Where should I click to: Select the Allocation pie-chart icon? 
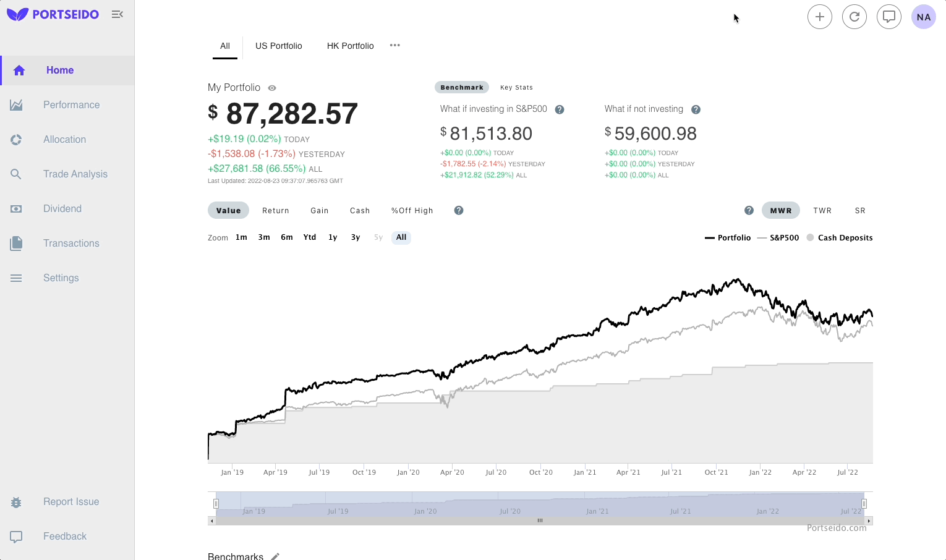[x=16, y=139]
